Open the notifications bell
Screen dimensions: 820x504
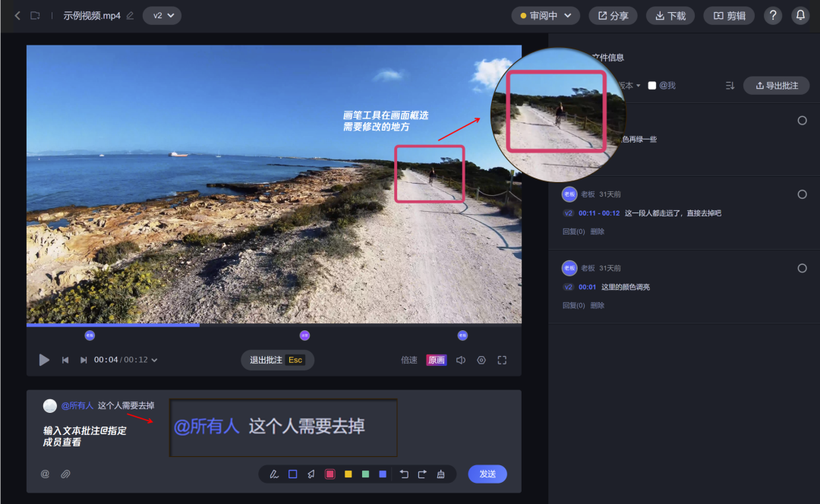[x=800, y=15]
